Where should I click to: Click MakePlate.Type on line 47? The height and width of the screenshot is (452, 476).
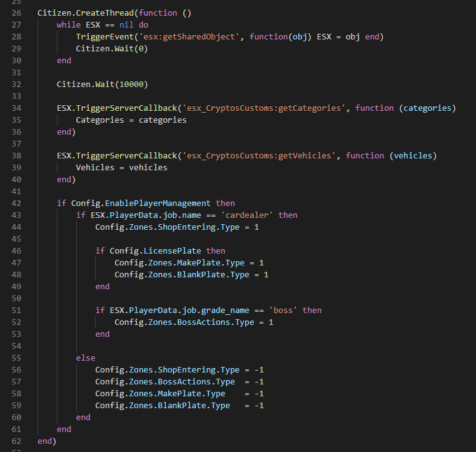point(211,263)
